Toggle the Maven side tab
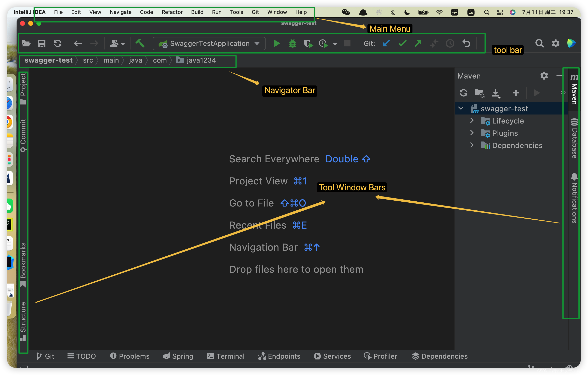 [x=574, y=89]
